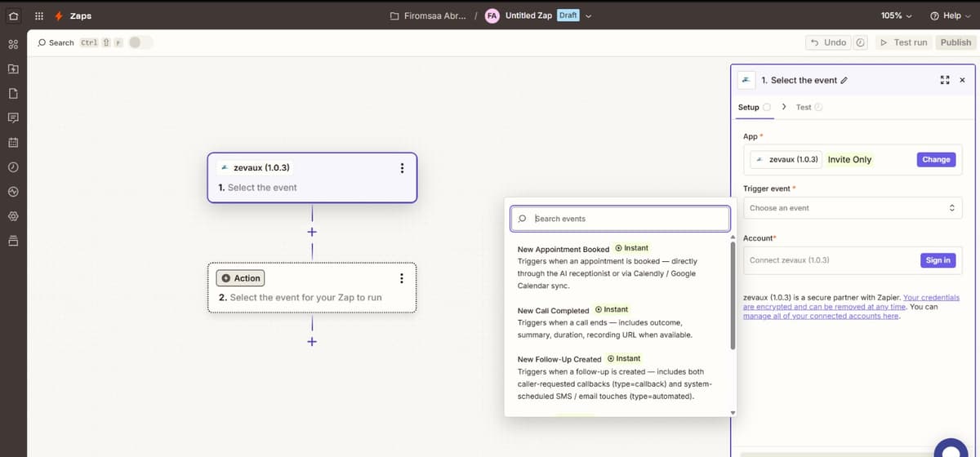Click the search events magnifier icon
Screen dimensions: 980x457
pos(522,219)
